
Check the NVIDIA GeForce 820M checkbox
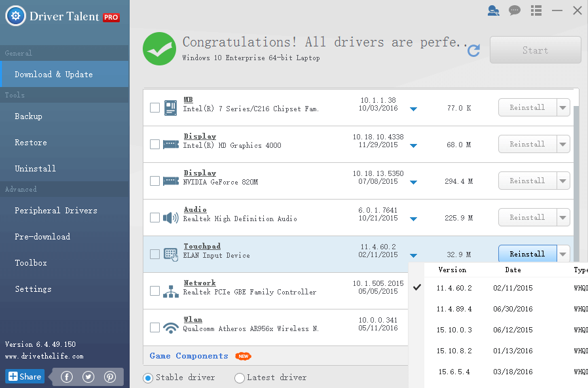(155, 181)
